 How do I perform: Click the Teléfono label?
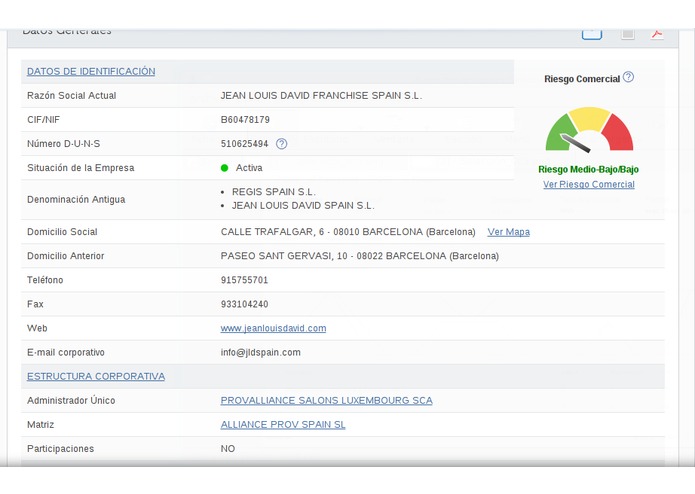point(45,280)
